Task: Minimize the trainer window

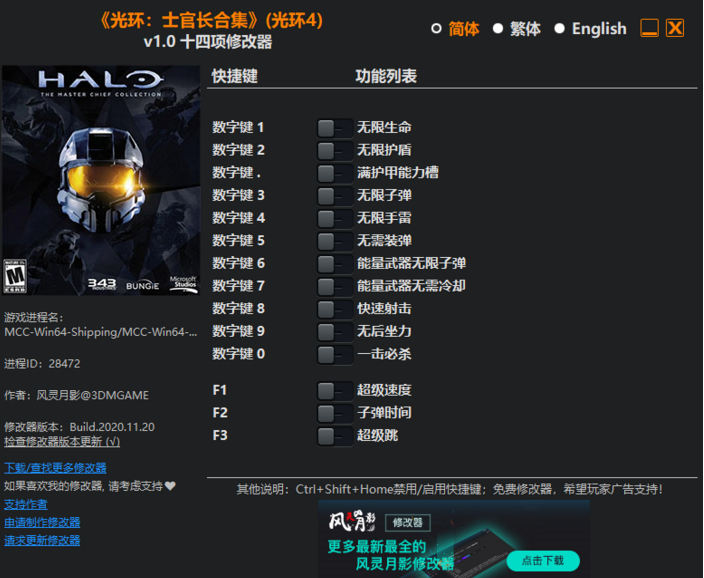Action: click(649, 28)
